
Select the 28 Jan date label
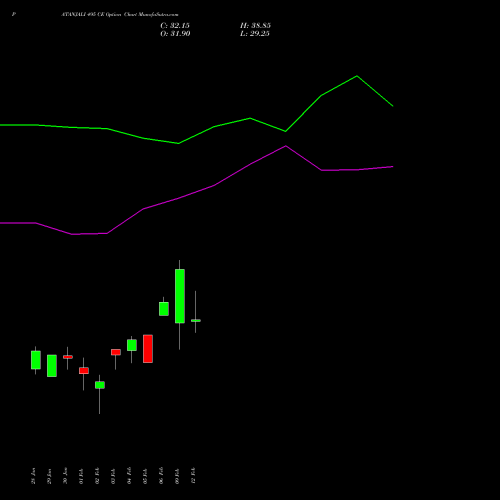click(33, 476)
